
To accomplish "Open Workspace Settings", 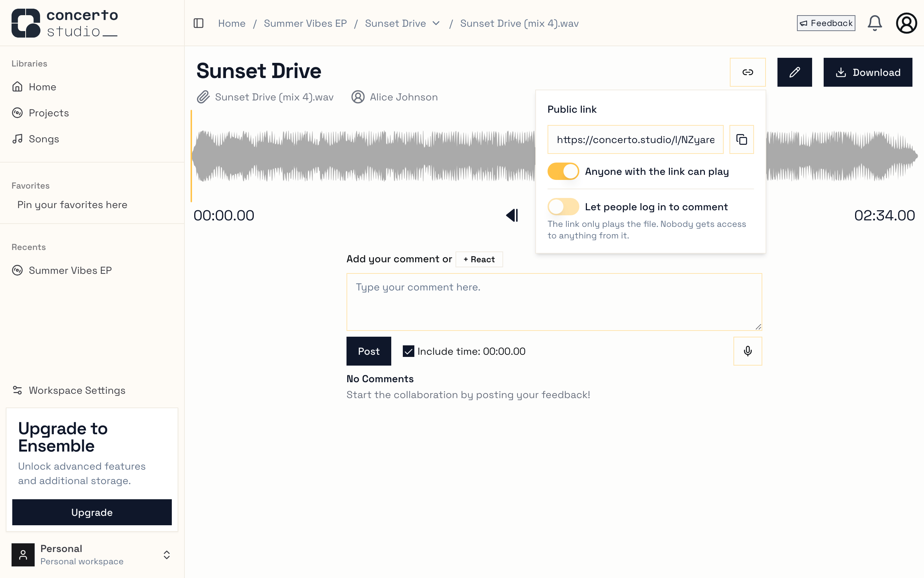I will (x=92, y=390).
